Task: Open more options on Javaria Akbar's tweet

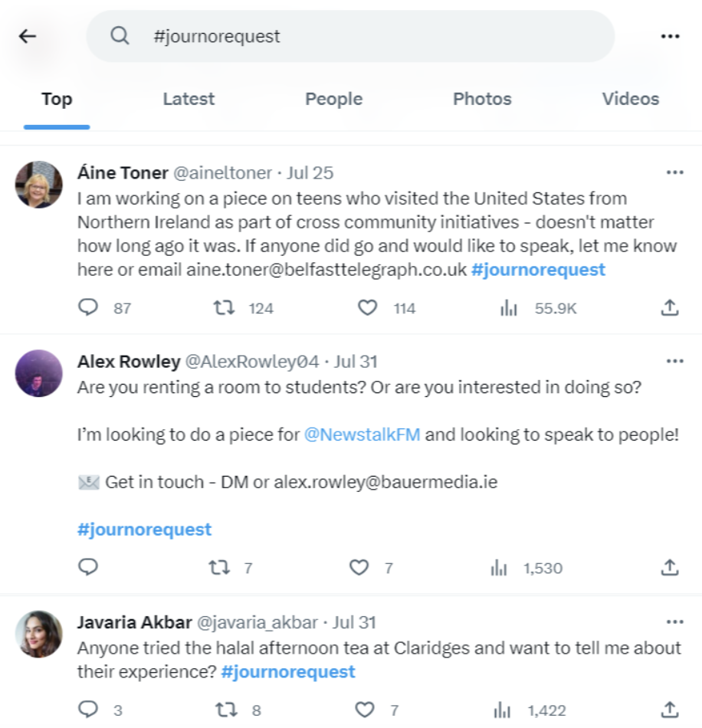Action: coord(675,621)
